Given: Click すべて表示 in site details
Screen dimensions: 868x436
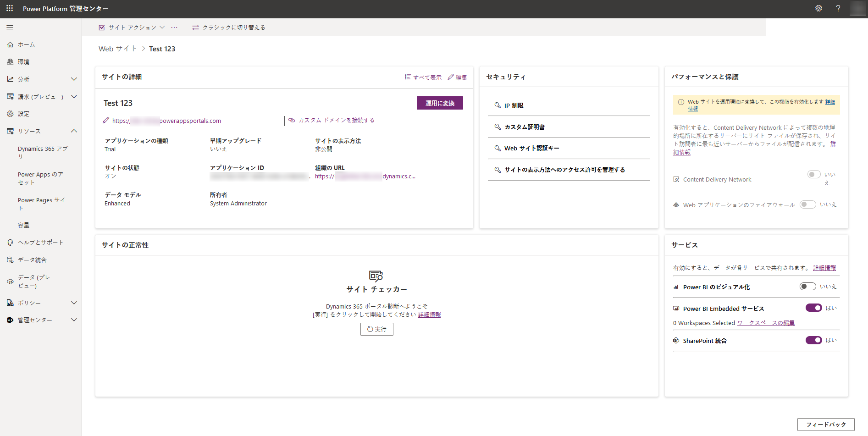Looking at the screenshot, I should pos(423,77).
